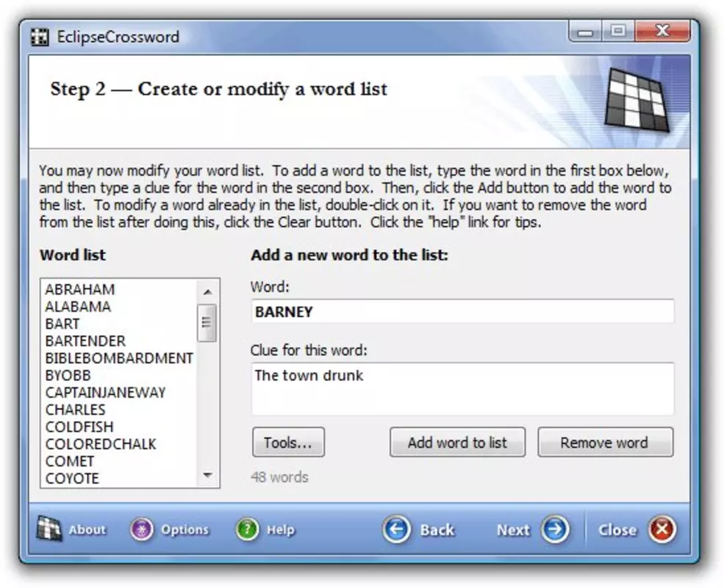
Task: Click the word list scrollbar down arrow
Action: tap(207, 475)
